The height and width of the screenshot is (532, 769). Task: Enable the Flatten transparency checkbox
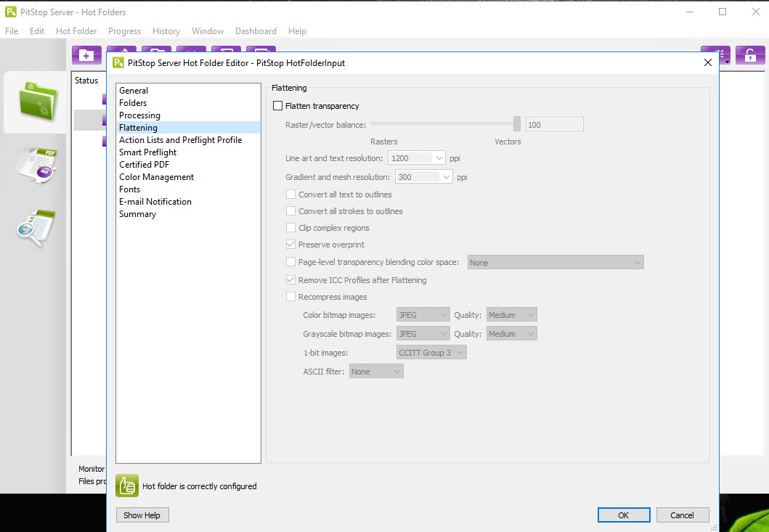pyautogui.click(x=278, y=106)
